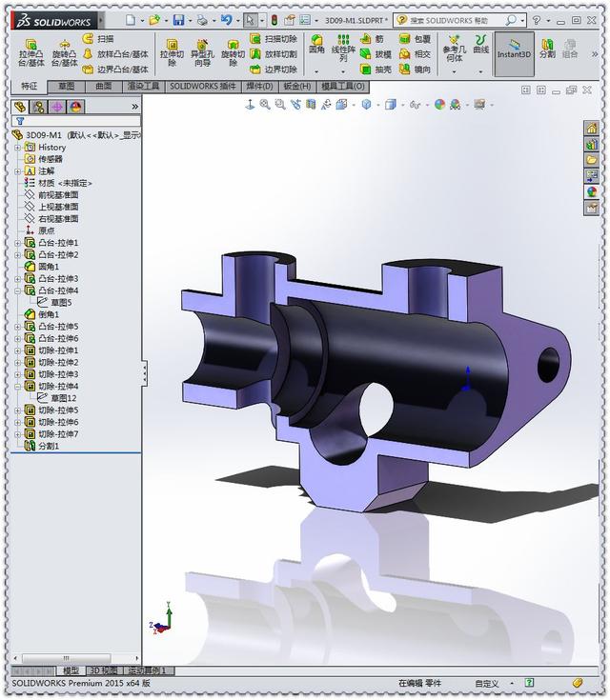The width and height of the screenshot is (610, 700).
Task: Select the 旋转凸台/基体 revolve boss tool
Action: coord(65,53)
